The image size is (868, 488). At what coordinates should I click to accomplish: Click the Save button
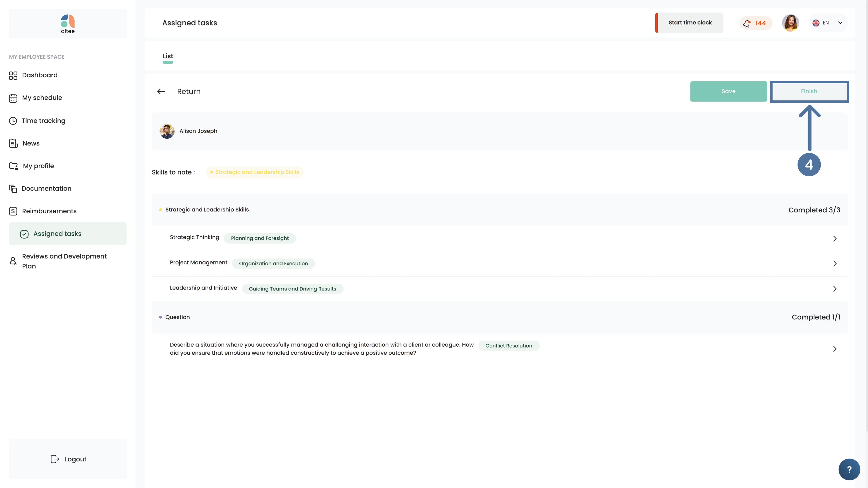[728, 91]
